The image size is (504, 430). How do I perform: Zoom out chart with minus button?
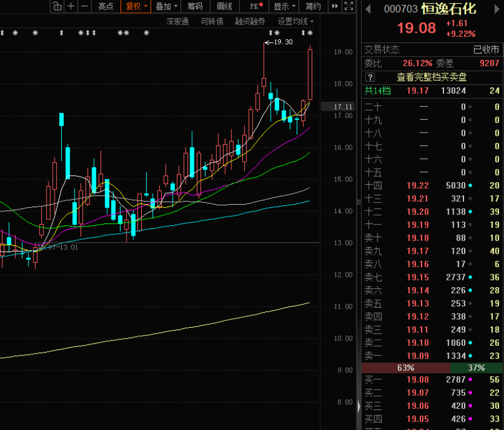[85, 6]
